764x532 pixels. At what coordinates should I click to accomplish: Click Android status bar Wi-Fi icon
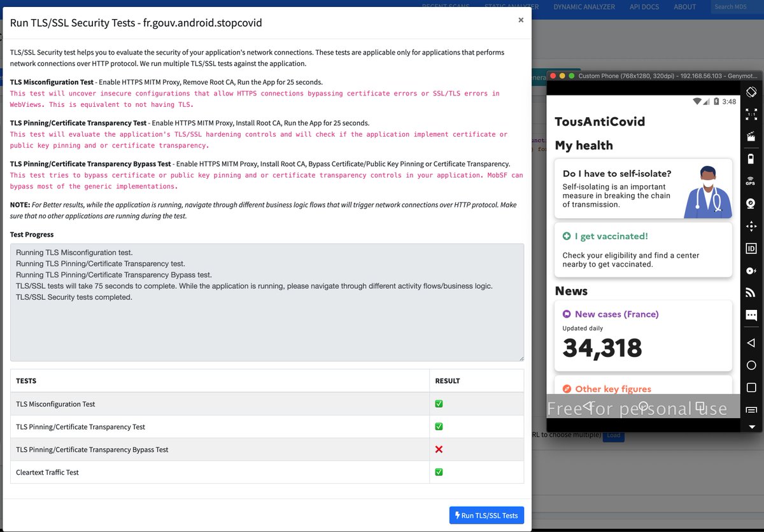click(697, 101)
